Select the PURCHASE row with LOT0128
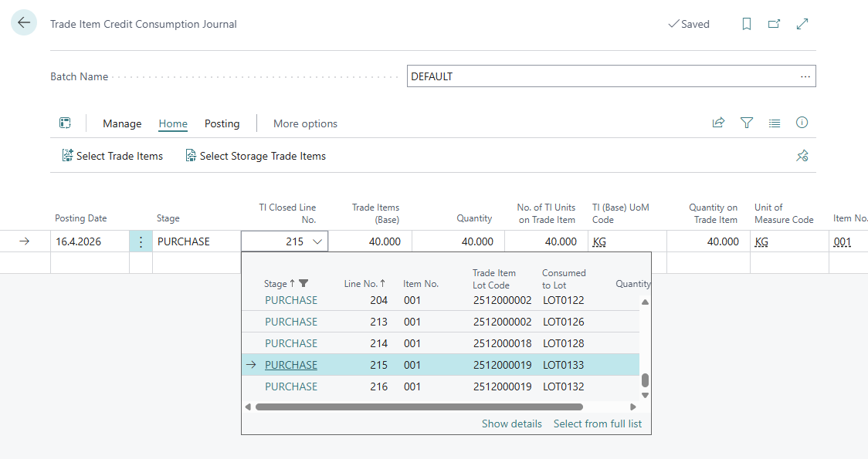 [441, 343]
